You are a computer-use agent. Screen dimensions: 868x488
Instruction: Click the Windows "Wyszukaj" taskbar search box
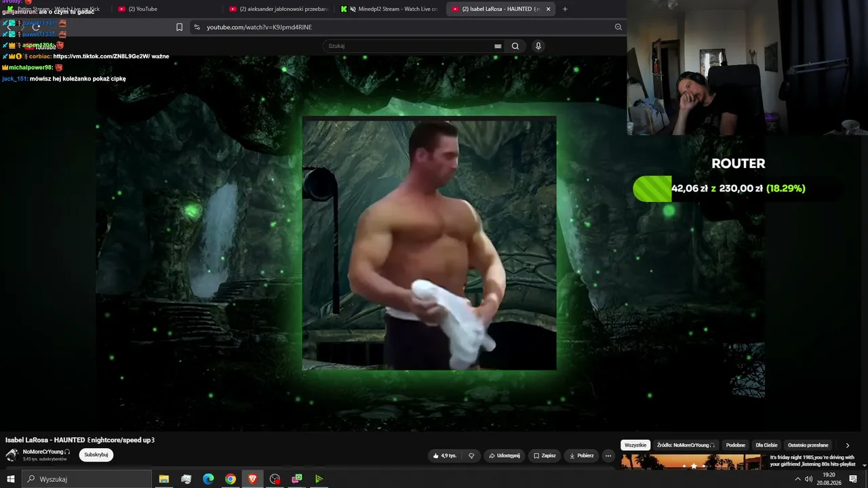(x=87, y=479)
